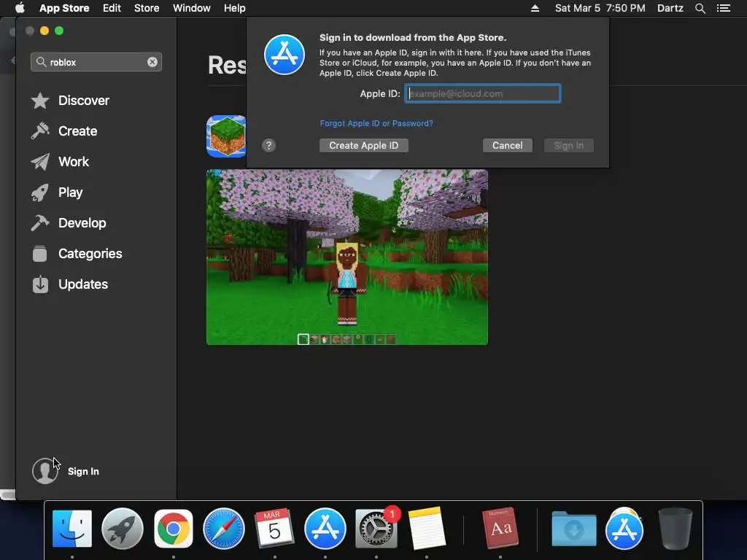Click Forgot Apple ID or Password link
Image resolution: width=747 pixels, height=560 pixels.
click(376, 123)
